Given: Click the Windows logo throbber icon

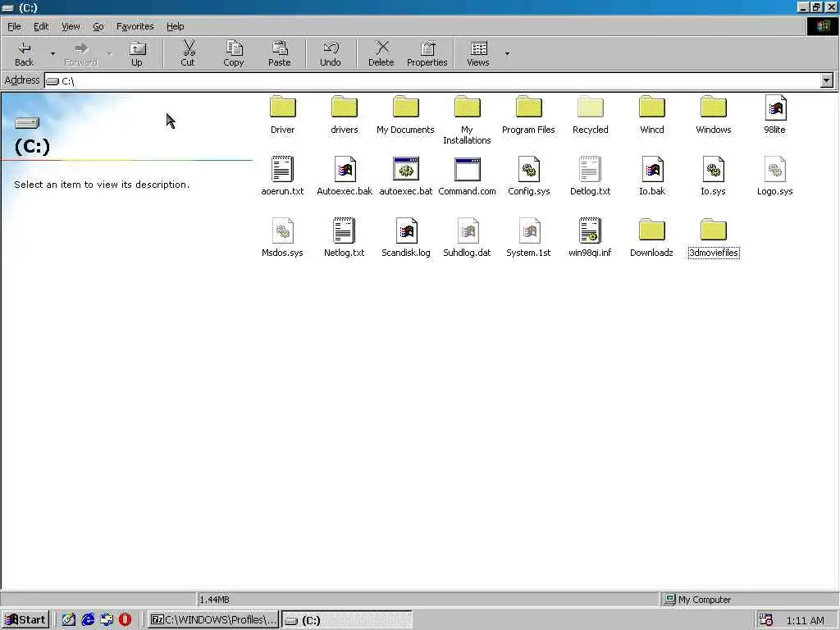Looking at the screenshot, I should point(823,26).
